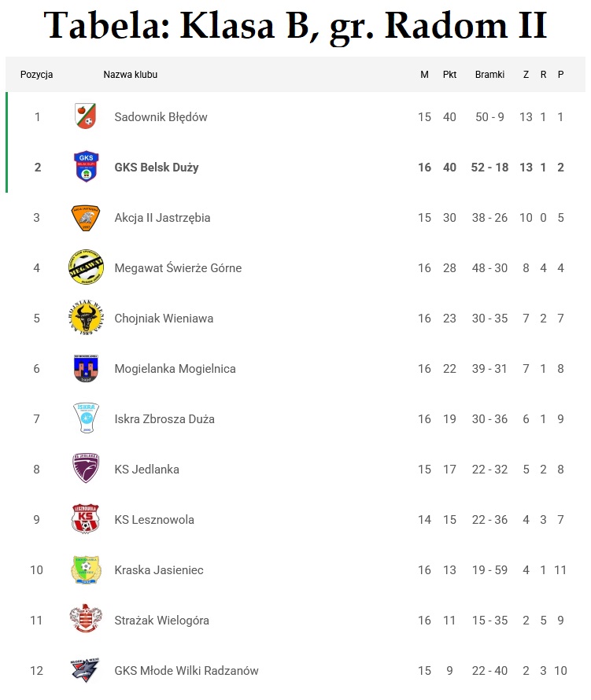Click the GKS Belsk Duży club logo

point(86,168)
